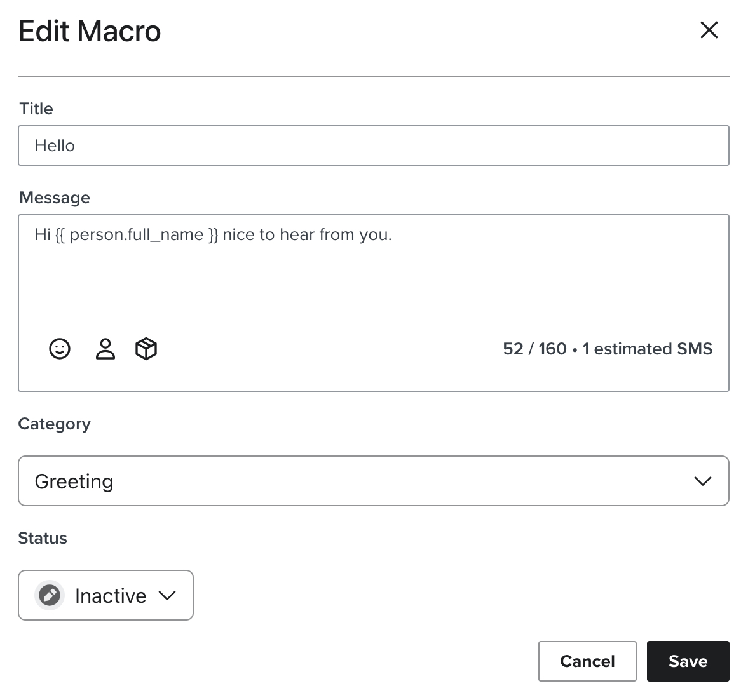Expand the Category dropdown showing Greeting
755x700 pixels.
point(372,481)
